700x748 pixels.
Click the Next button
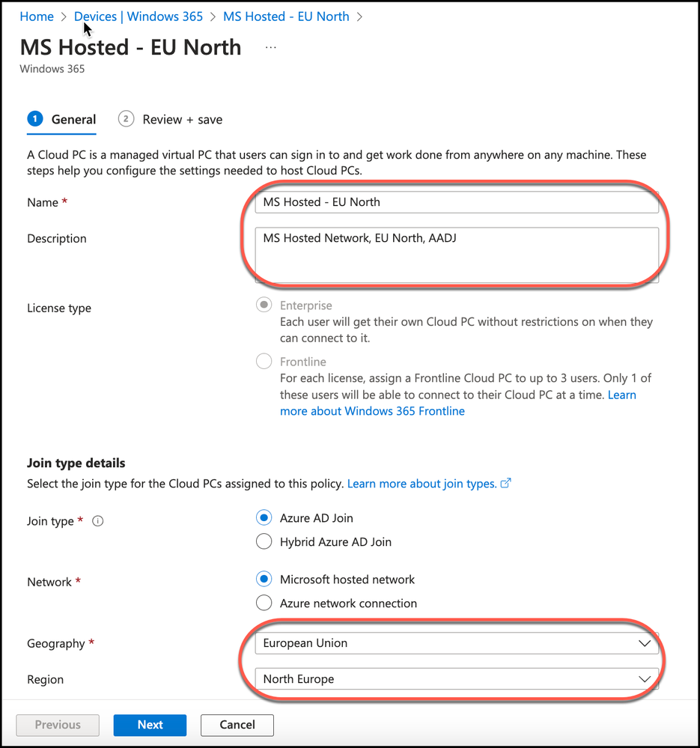(150, 725)
